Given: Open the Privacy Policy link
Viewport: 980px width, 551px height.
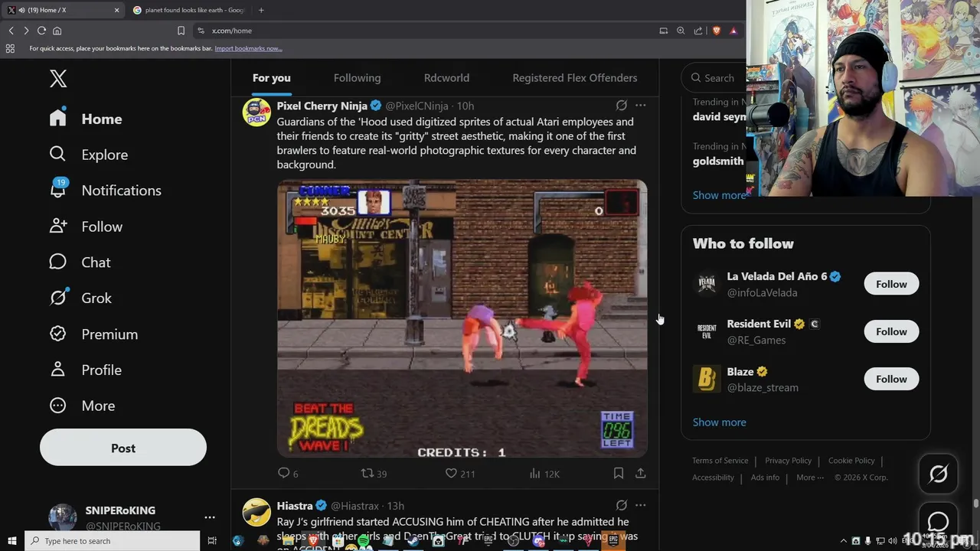Looking at the screenshot, I should pos(788,461).
